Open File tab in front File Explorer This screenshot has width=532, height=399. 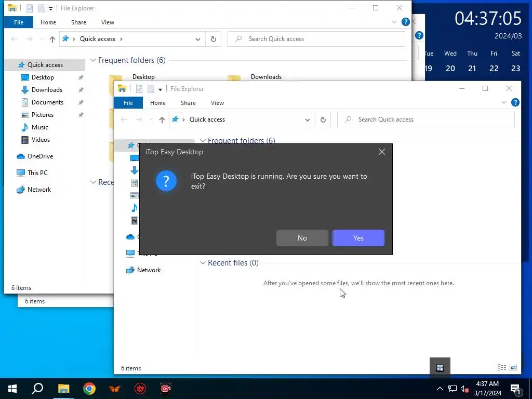[128, 103]
